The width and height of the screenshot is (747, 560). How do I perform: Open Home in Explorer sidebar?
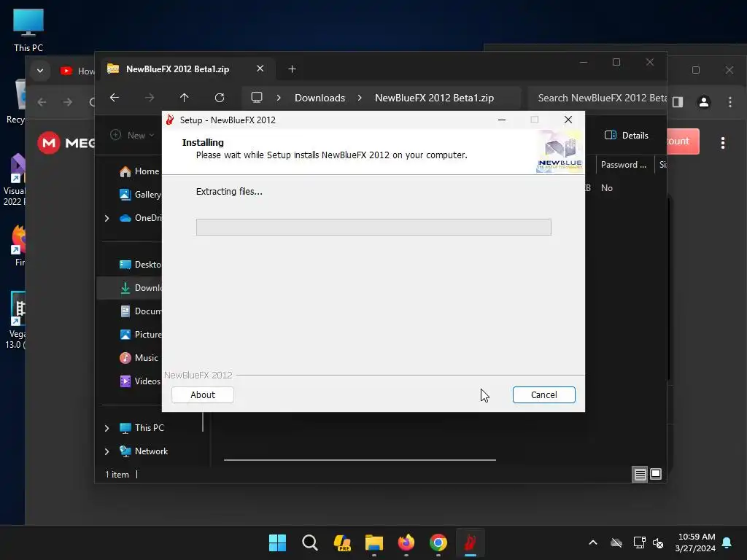click(139, 171)
